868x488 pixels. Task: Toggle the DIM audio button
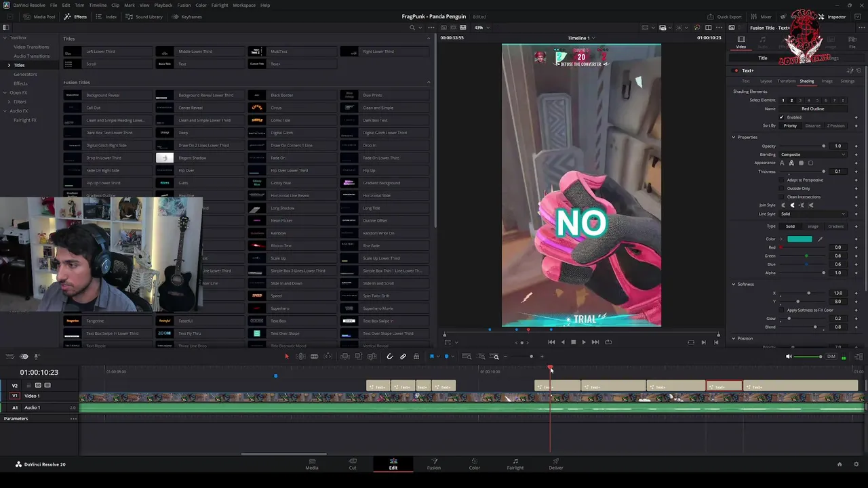831,357
